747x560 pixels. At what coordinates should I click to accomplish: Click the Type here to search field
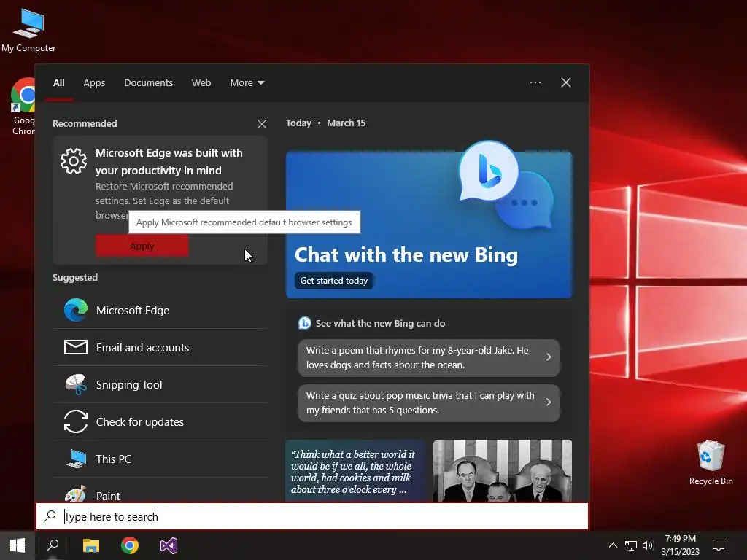(x=312, y=516)
